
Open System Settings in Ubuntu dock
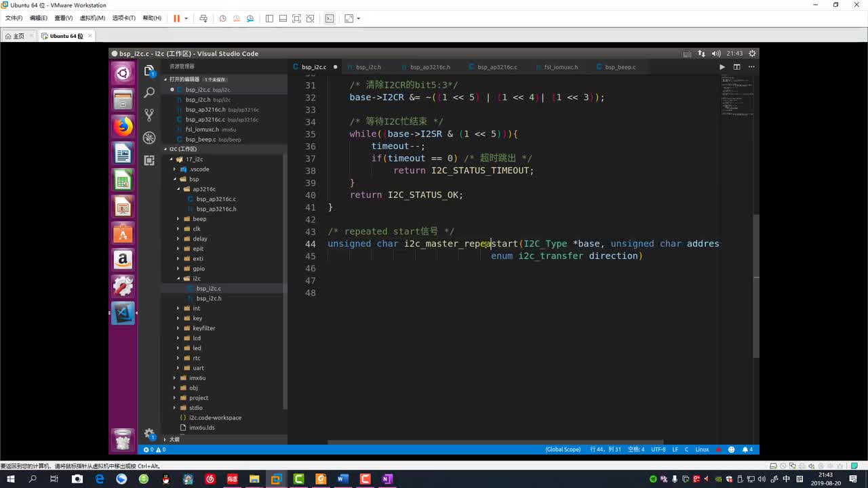(123, 286)
